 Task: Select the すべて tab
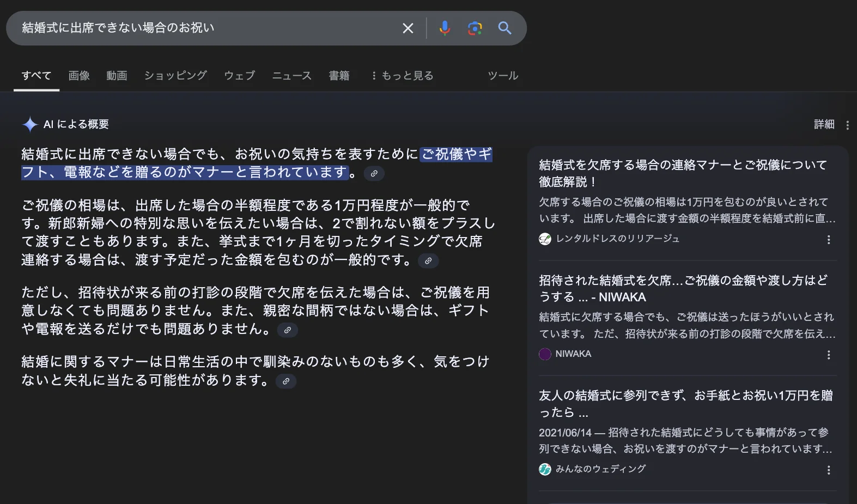[x=37, y=75]
